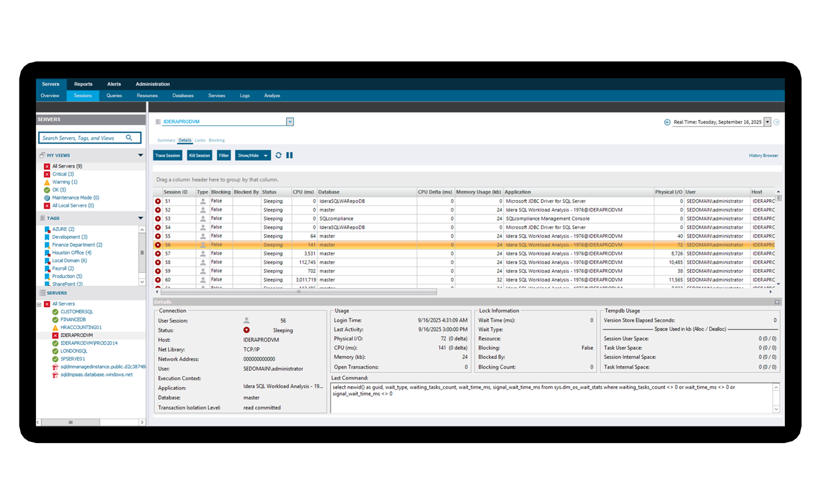Click the Houston Office tag icon
This screenshot has height=504, width=828.
pyautogui.click(x=47, y=253)
